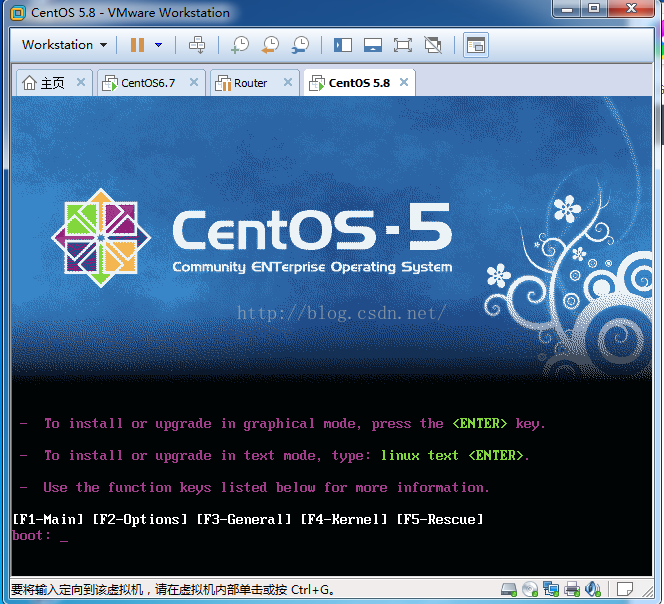Click the F2-Options text in the console
Image resolution: width=664 pixels, height=604 pixels.
pos(140,519)
